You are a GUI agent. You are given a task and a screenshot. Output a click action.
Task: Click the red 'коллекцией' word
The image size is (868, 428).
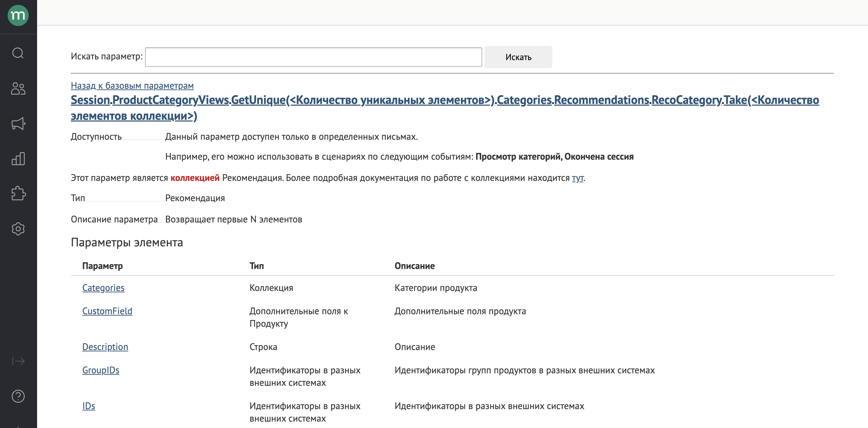coord(195,178)
